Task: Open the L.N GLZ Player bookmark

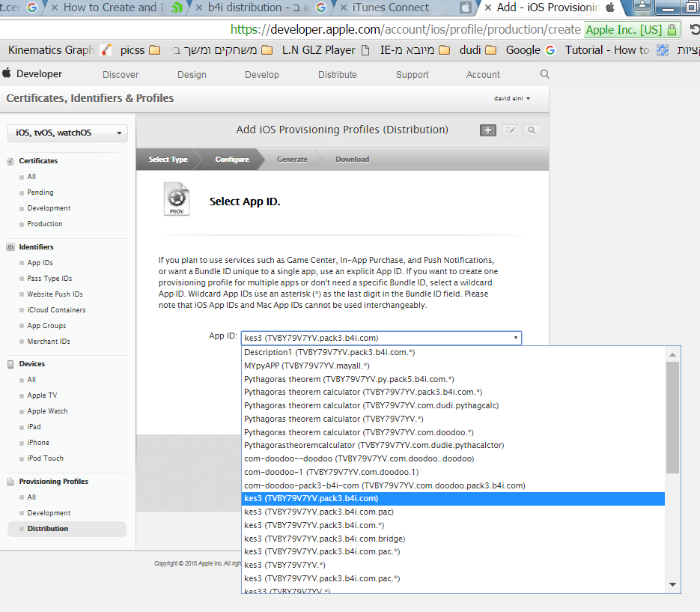Action: coord(326,50)
